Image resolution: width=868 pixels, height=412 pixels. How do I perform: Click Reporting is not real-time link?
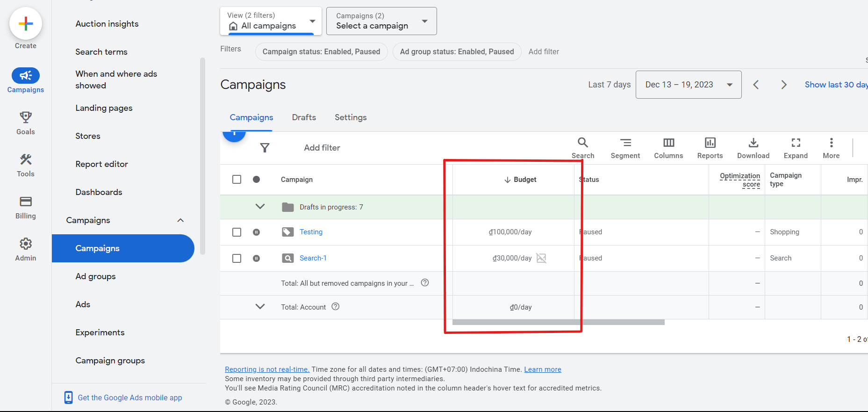click(x=267, y=369)
